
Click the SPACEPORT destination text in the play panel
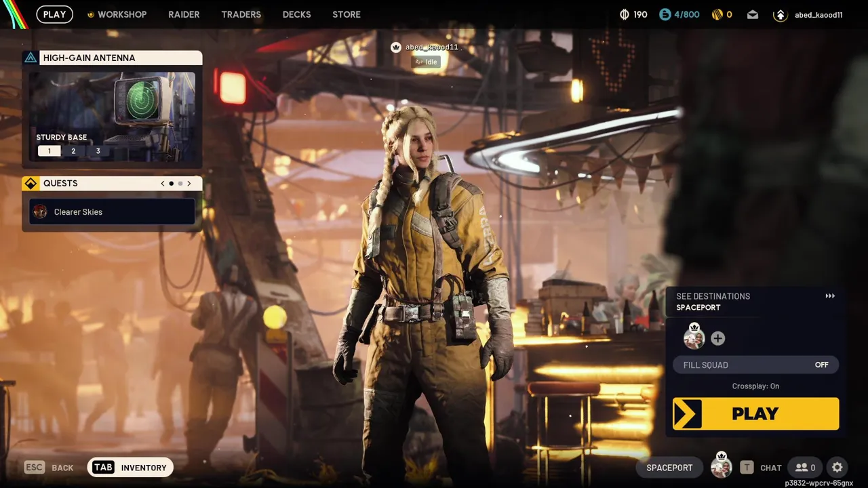pyautogui.click(x=698, y=308)
